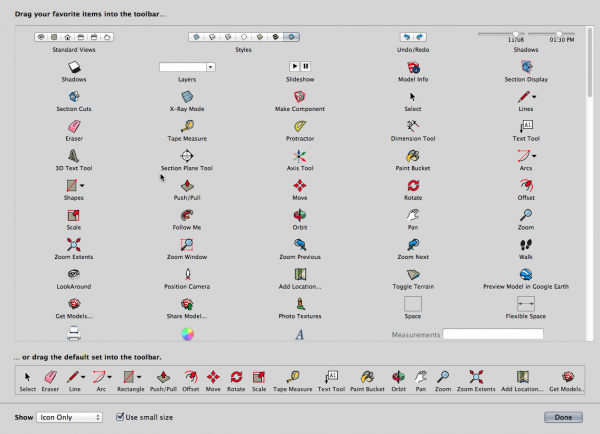The width and height of the screenshot is (600, 434).
Task: Select the Orbit icon in the default set
Action: [398, 377]
